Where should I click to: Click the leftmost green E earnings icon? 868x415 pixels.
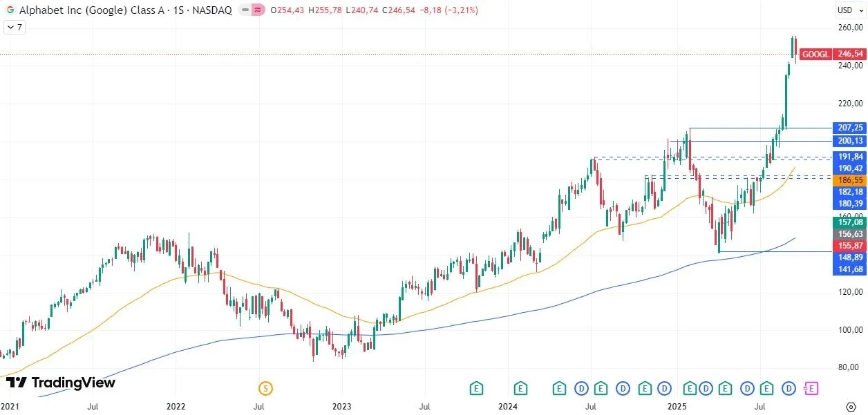click(476, 389)
